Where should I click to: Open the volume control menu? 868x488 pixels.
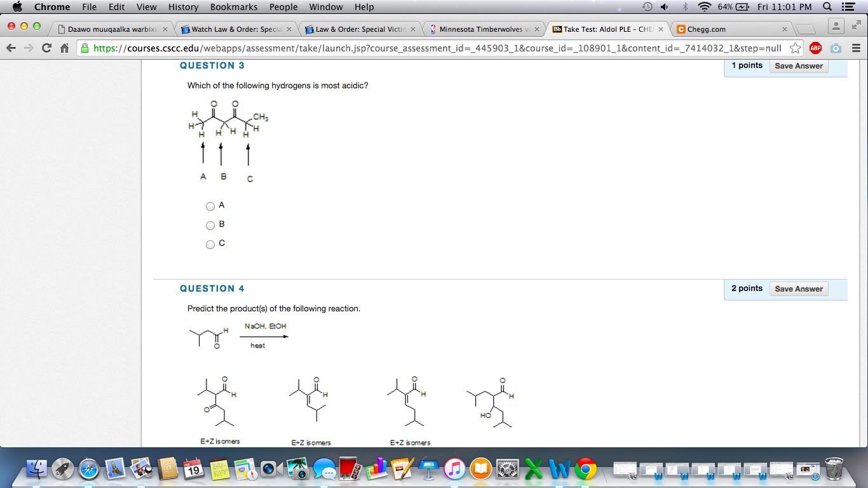click(x=664, y=7)
